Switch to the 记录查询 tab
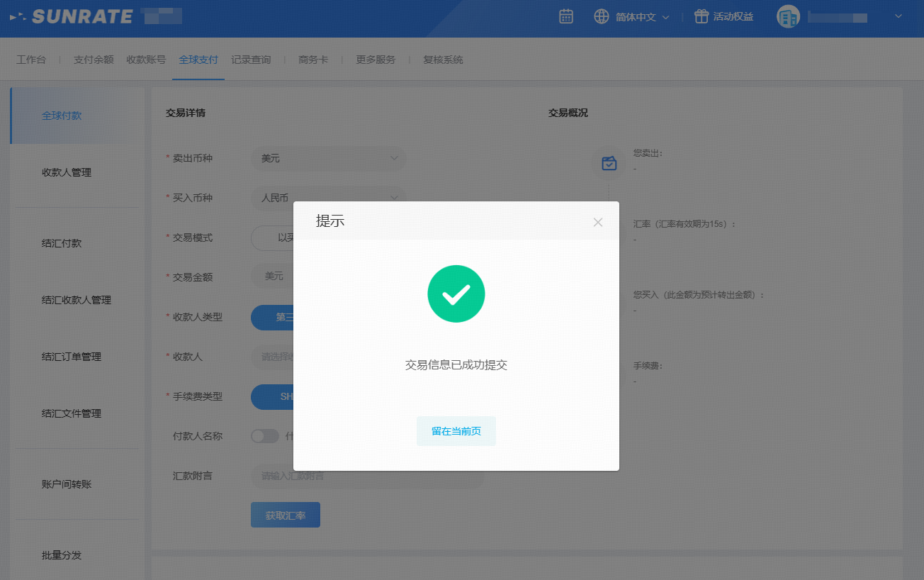924x580 pixels. coord(251,60)
